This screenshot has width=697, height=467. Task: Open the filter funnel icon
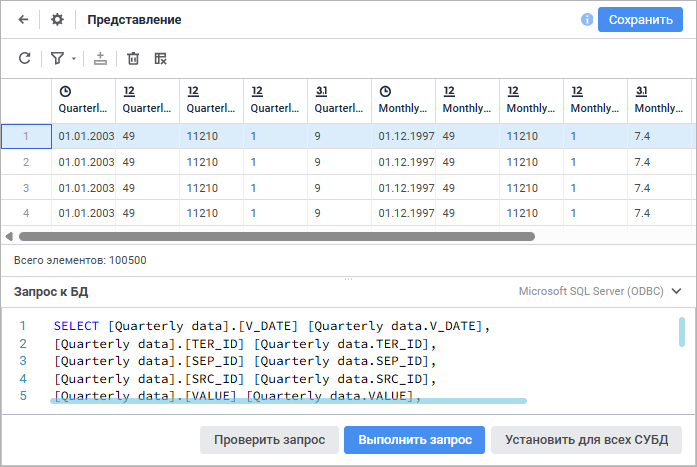57,58
